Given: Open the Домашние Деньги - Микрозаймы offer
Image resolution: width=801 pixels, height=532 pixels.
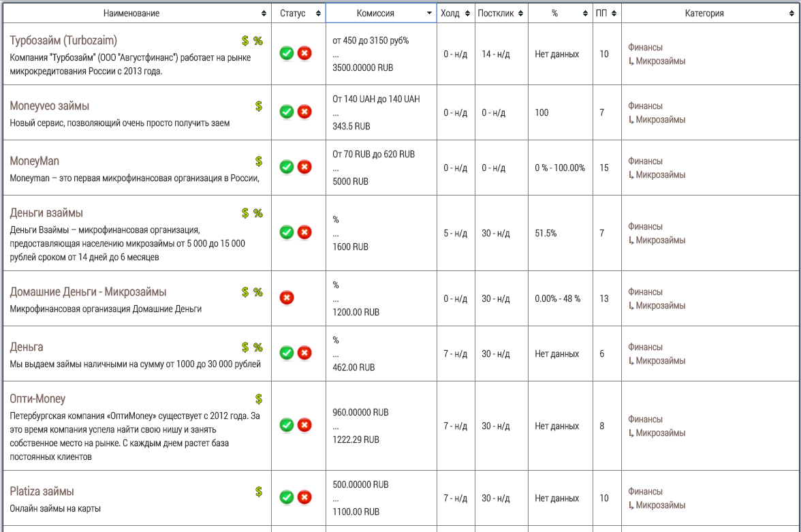Looking at the screenshot, I should coord(88,292).
